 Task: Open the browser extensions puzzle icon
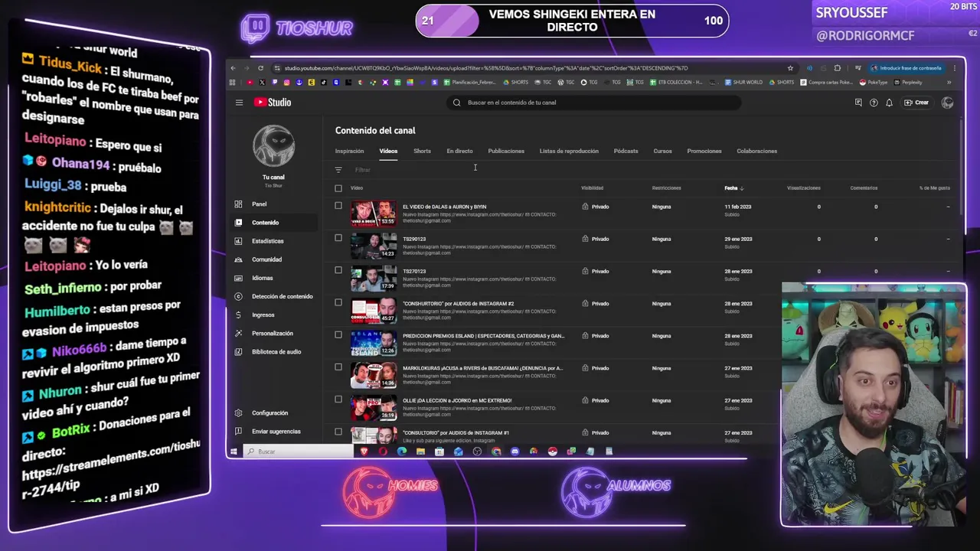pyautogui.click(x=837, y=68)
